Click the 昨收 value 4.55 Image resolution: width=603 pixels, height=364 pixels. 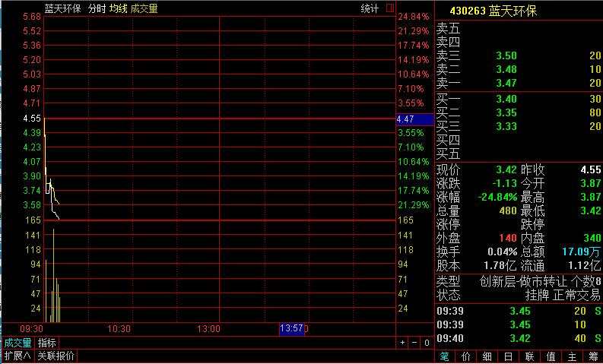[591, 169]
